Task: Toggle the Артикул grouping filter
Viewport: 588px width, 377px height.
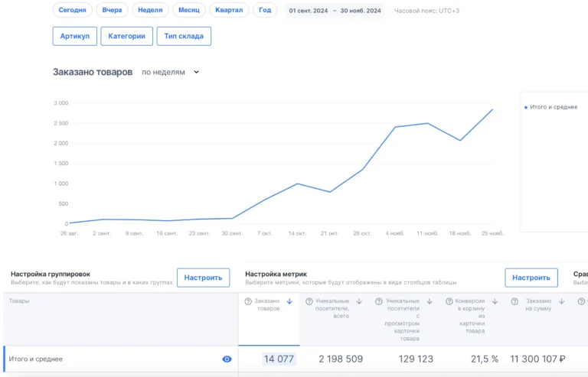Action: point(74,36)
